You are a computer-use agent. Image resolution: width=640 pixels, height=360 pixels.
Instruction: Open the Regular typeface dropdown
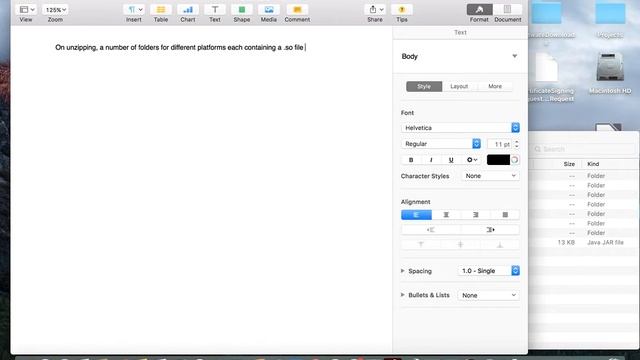441,144
